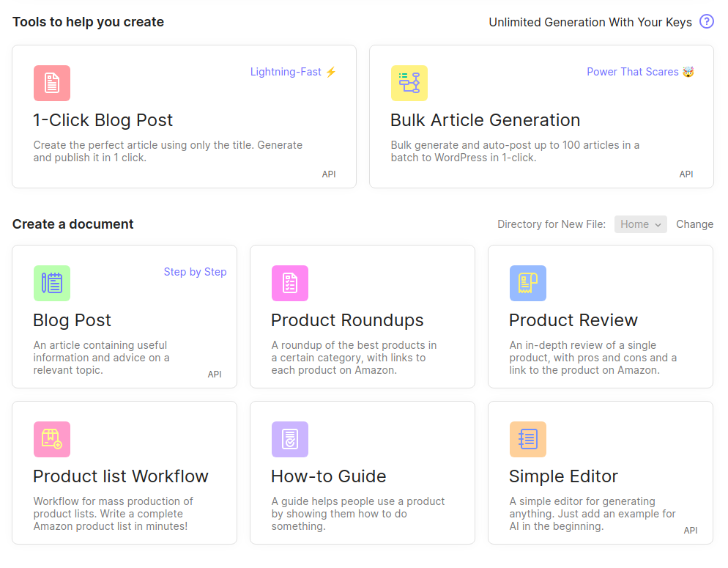Click the orange Simple Editor notebook icon
728x568 pixels.
click(527, 439)
